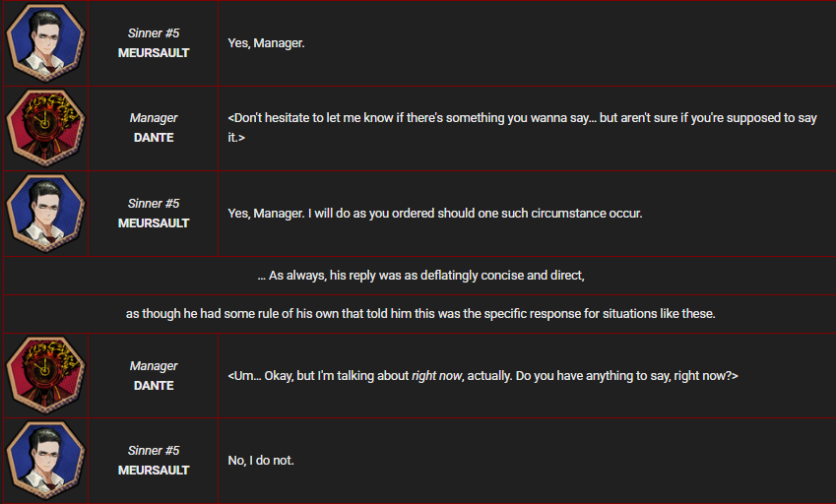Click the "No, I do not." dialogue text
Viewport: 836px width, 504px height.
[x=261, y=461]
